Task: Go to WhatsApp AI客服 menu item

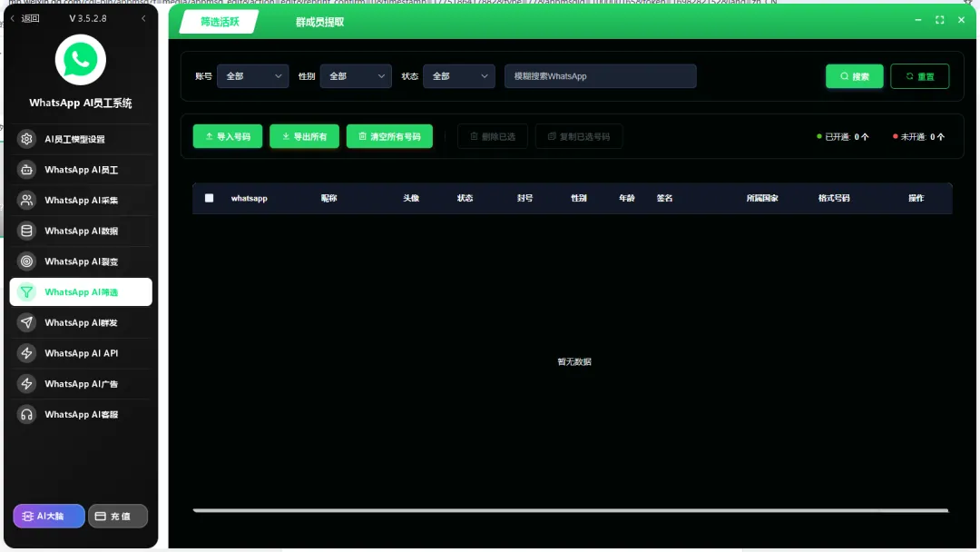Action: pos(81,415)
